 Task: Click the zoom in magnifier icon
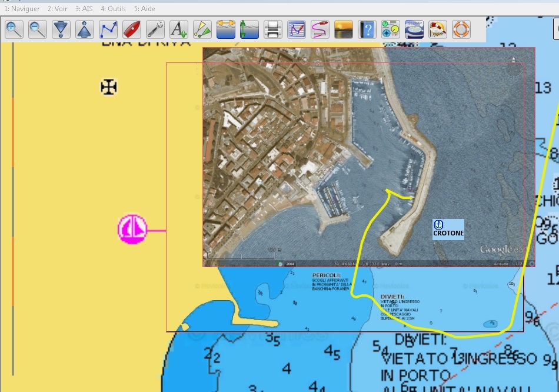[x=14, y=29]
